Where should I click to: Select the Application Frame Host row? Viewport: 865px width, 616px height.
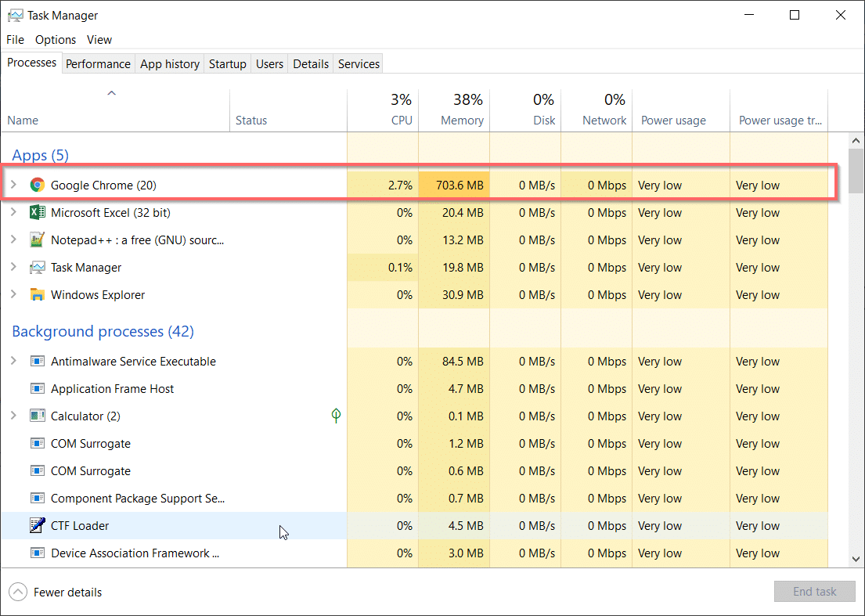[414, 389]
